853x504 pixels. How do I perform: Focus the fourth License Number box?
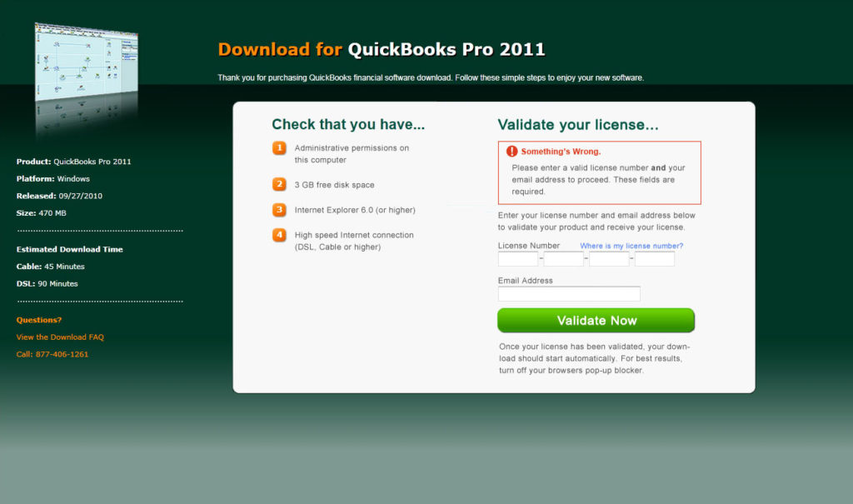click(x=655, y=259)
